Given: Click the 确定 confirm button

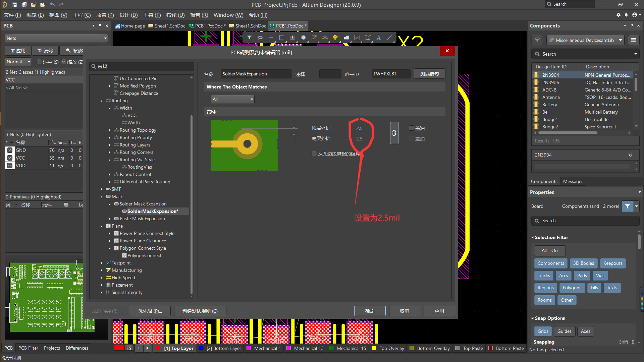Looking at the screenshot, I should tap(370, 311).
